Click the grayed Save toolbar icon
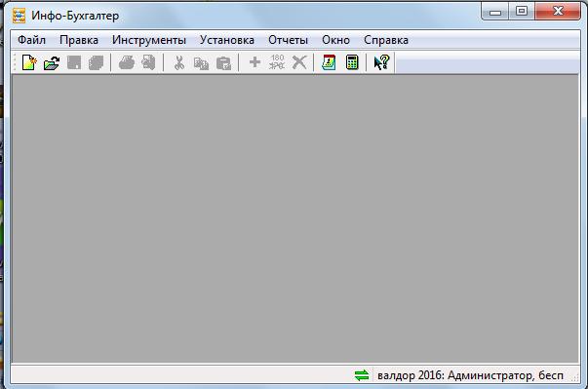588x389 pixels. tap(74, 62)
